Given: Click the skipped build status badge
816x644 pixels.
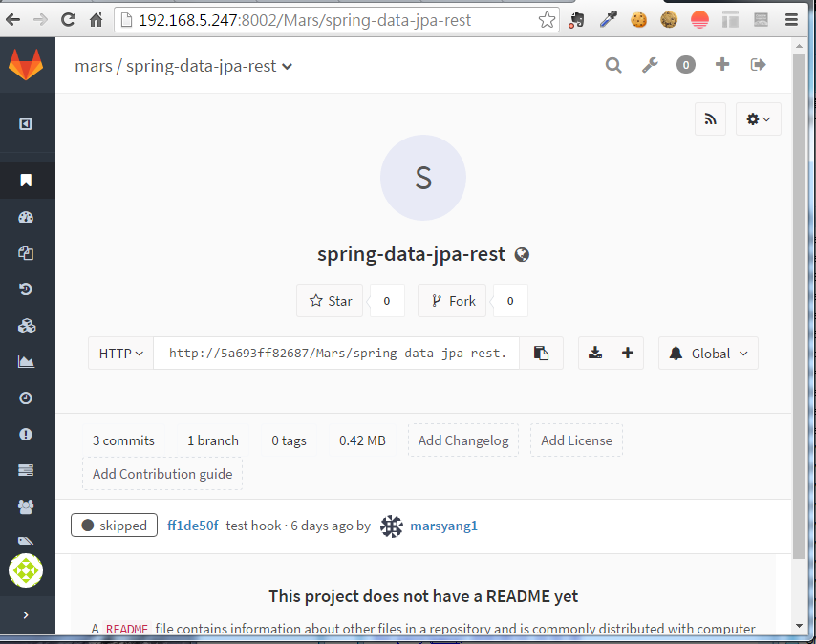Looking at the screenshot, I should click(114, 526).
